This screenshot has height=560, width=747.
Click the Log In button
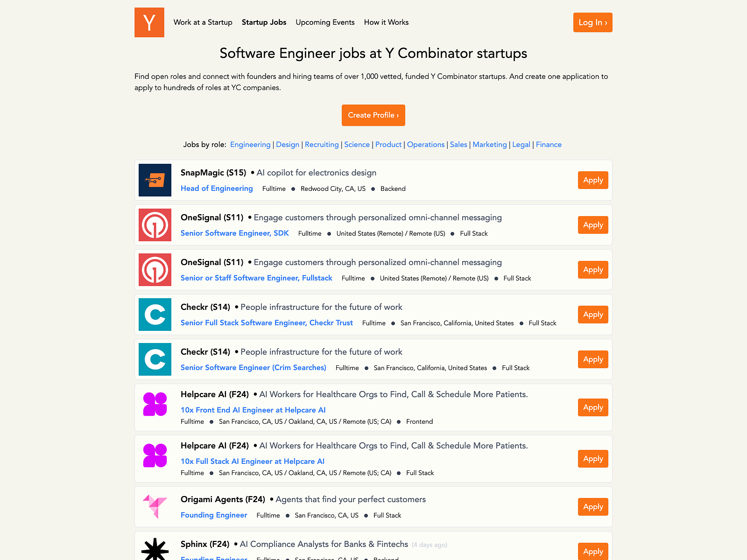(592, 22)
